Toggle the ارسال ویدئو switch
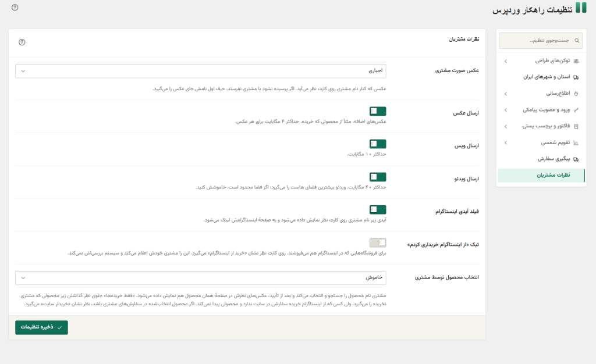 [378, 177]
